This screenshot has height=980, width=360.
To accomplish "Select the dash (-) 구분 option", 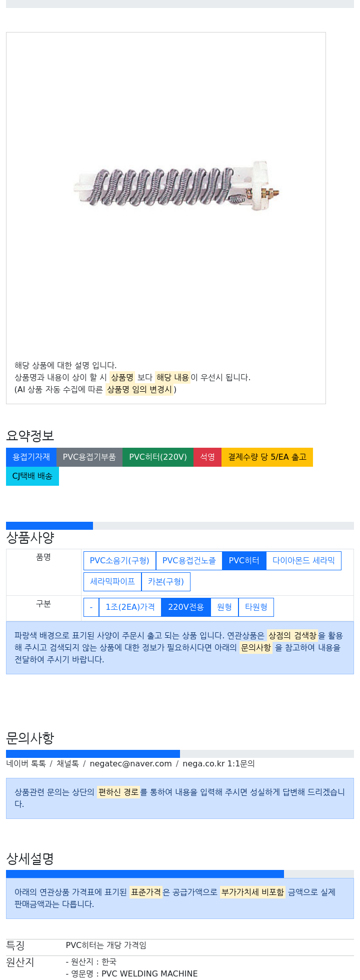I will pos(91,607).
